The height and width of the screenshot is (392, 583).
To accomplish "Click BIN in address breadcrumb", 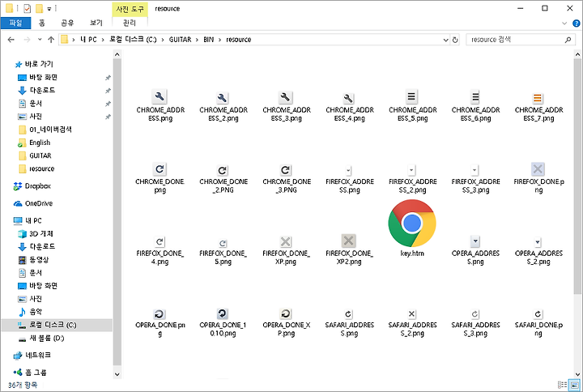I will (x=209, y=40).
